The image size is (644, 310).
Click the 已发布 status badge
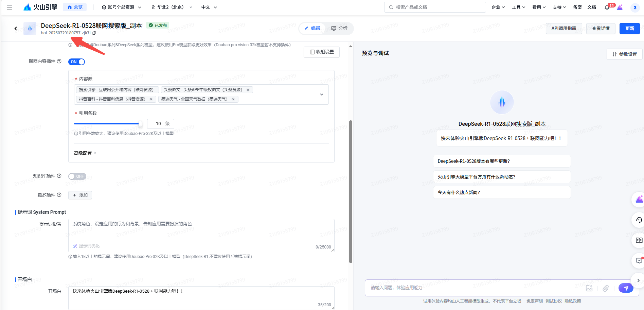pos(158,25)
